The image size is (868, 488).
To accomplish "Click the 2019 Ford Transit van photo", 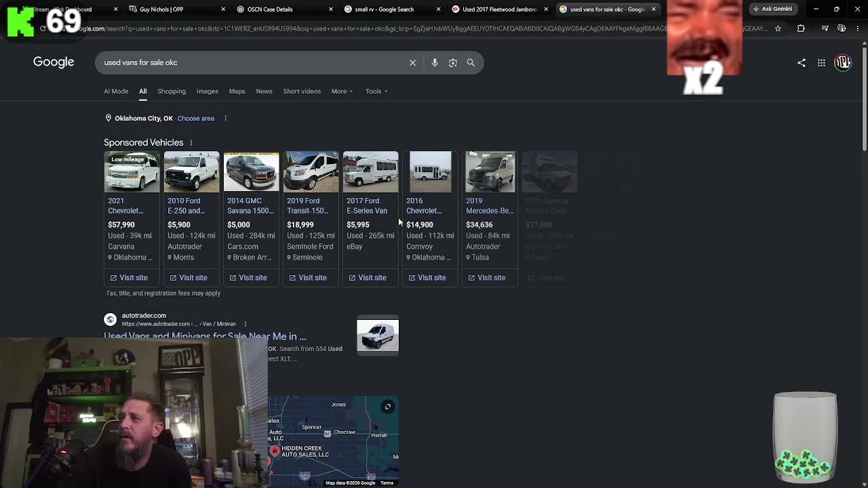I will click(x=311, y=172).
